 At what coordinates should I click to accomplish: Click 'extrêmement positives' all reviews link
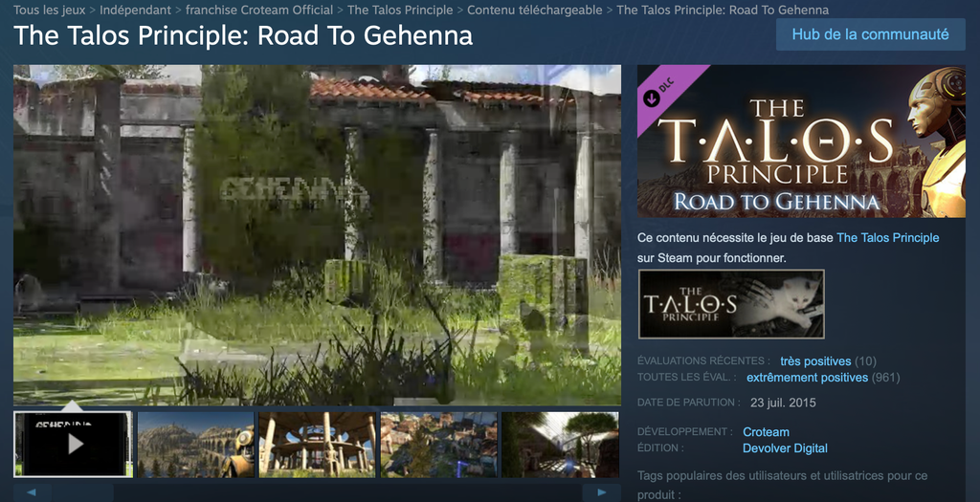(x=807, y=378)
